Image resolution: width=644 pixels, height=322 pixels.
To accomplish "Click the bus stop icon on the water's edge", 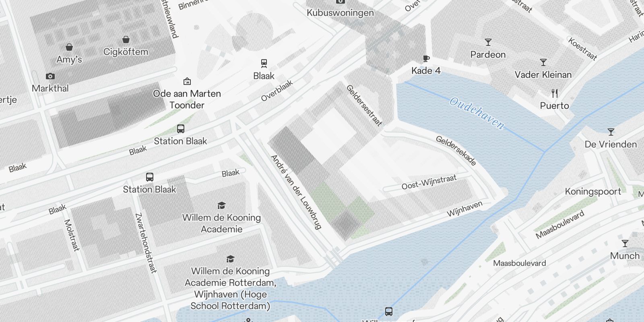I will [389, 311].
